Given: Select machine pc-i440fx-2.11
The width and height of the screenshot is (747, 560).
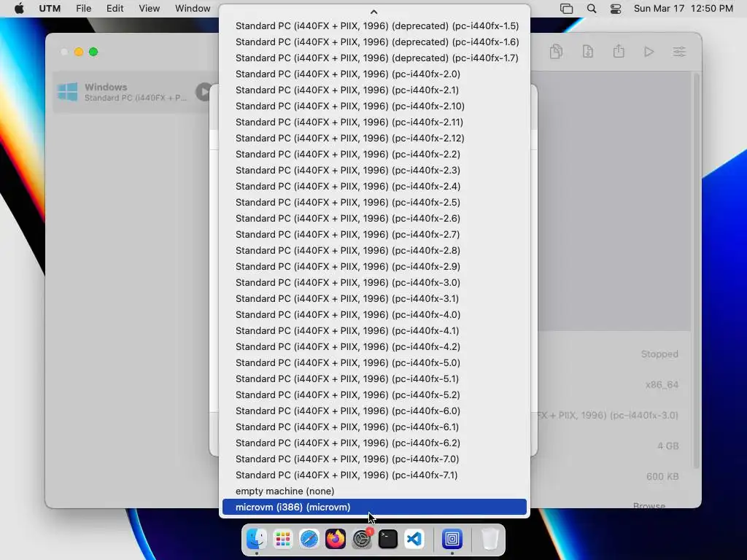Looking at the screenshot, I should pos(374,122).
